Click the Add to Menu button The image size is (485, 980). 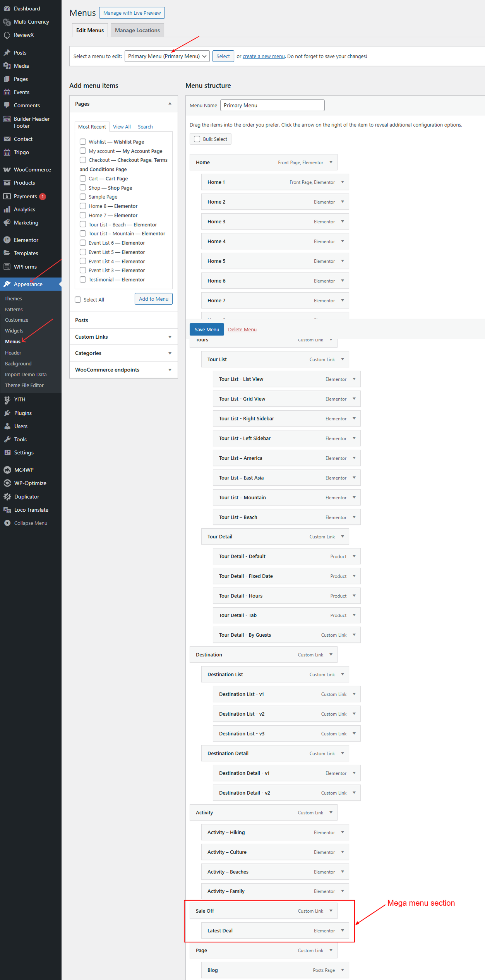[154, 299]
